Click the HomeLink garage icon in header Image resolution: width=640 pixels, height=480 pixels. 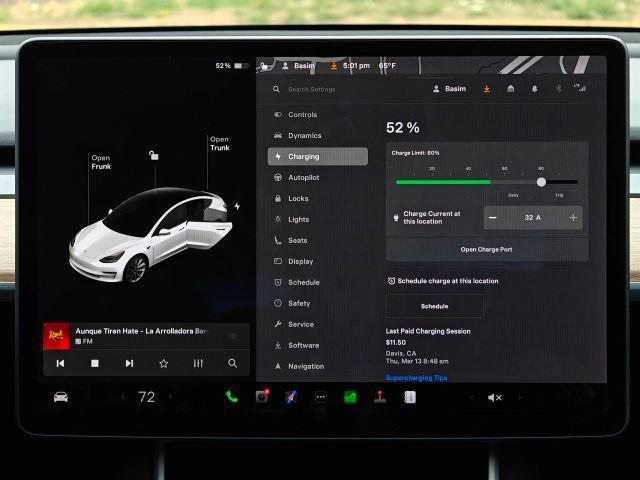pyautogui.click(x=510, y=89)
